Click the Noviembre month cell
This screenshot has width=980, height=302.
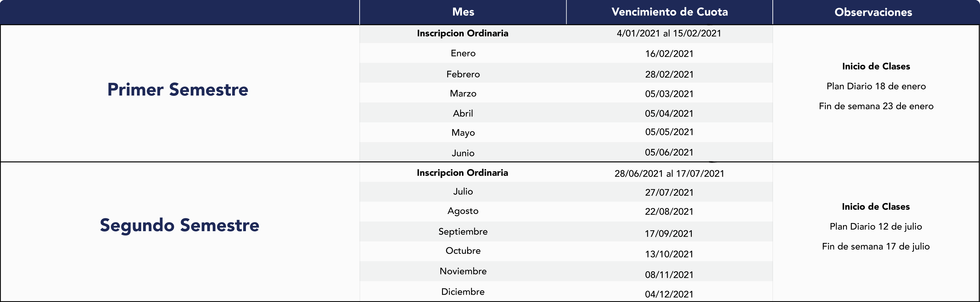tap(463, 271)
